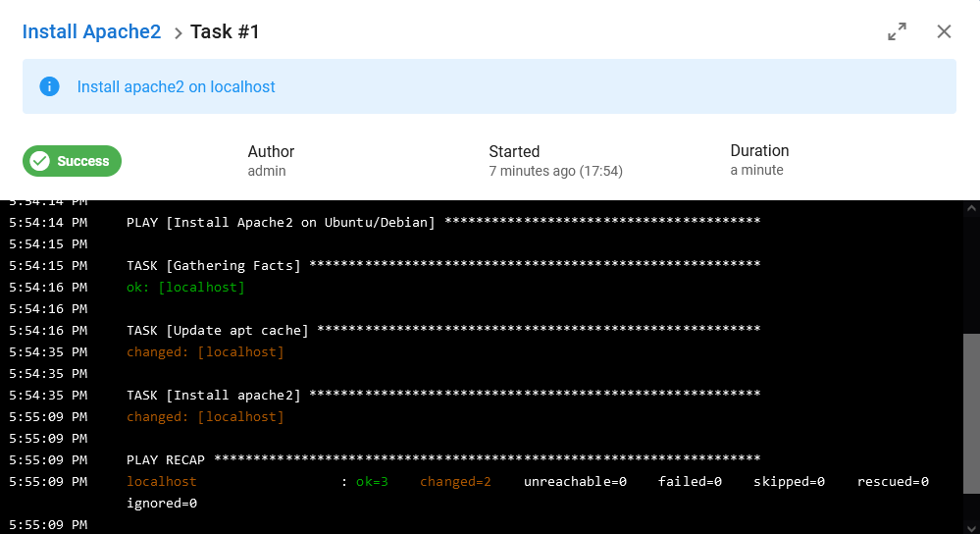This screenshot has width=980, height=534.
Task: Click 'changed=2' in the recap line
Action: pos(455,481)
